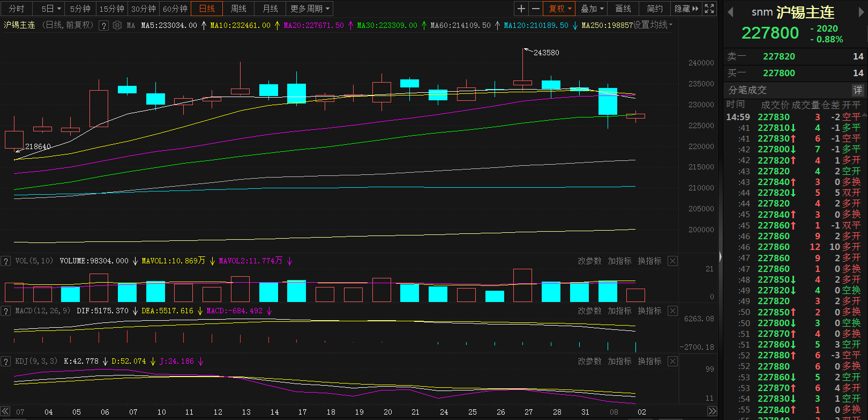Click 换指标 in KDJ panel
The width and height of the screenshot is (868, 420).
click(x=649, y=362)
